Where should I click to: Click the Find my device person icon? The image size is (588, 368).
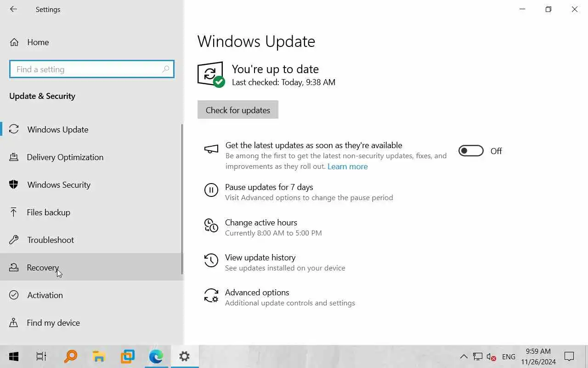(14, 322)
